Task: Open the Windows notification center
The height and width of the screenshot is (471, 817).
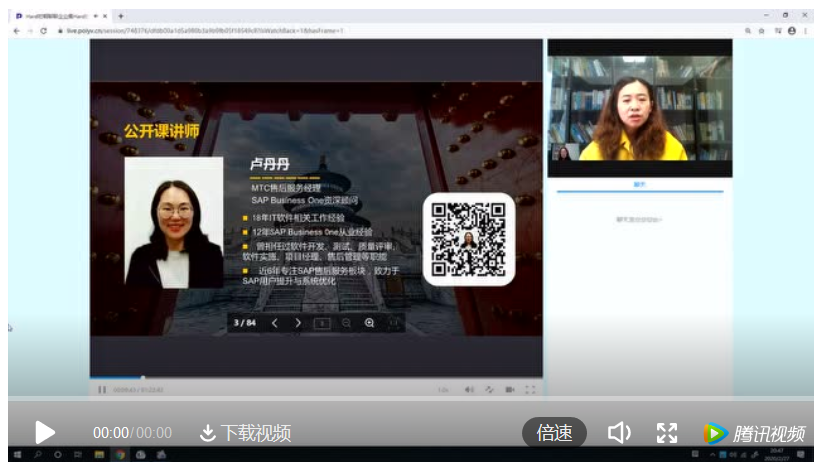Action: click(x=800, y=454)
